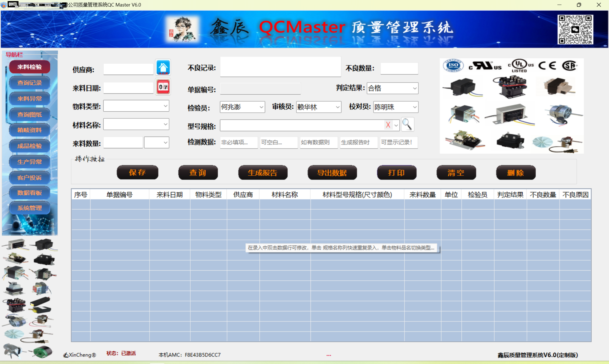Click the 生成报告 button

pyautogui.click(x=262, y=173)
